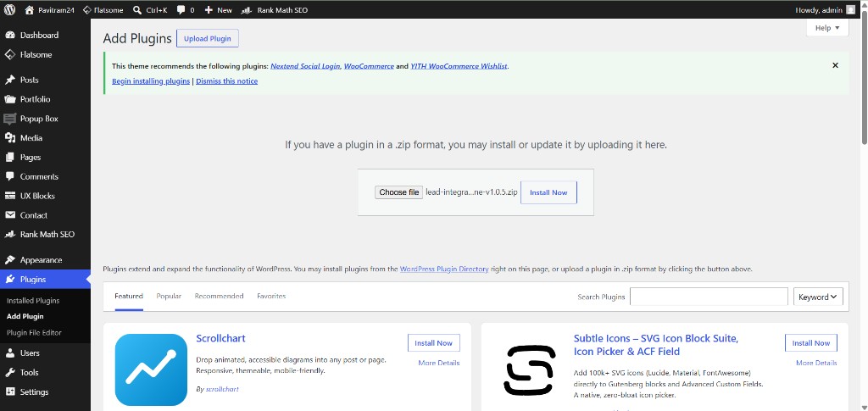Screen dimensions: 868x411
Task: Open Rank Math SEO in admin bar
Action: click(x=275, y=10)
